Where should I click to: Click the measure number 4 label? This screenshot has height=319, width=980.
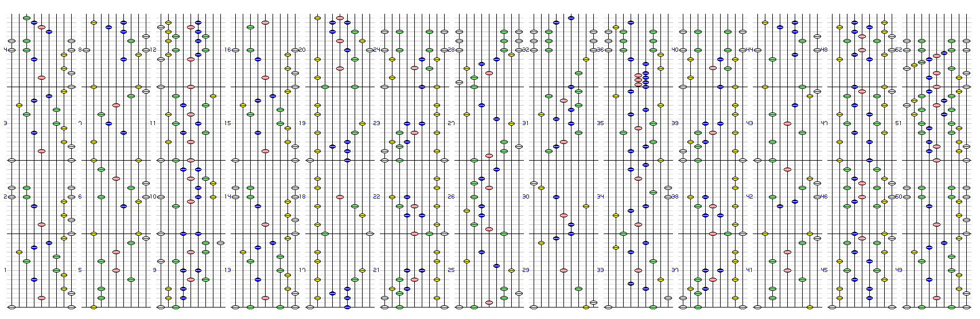coord(5,50)
